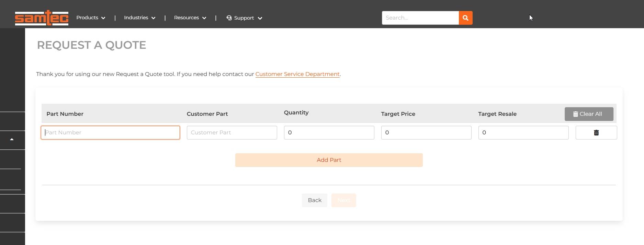The height and width of the screenshot is (245, 644).
Task: Click the Quantity column header
Action: [296, 113]
